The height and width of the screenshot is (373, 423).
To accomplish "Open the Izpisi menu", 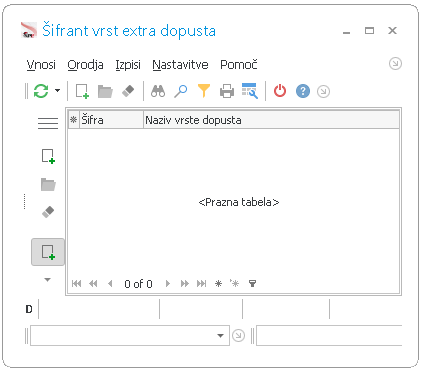I will [128, 65].
